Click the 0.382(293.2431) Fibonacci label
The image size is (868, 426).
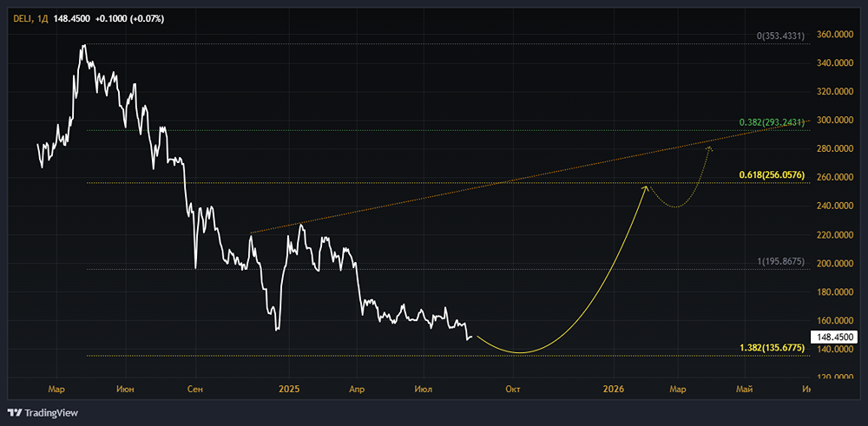[x=771, y=122]
